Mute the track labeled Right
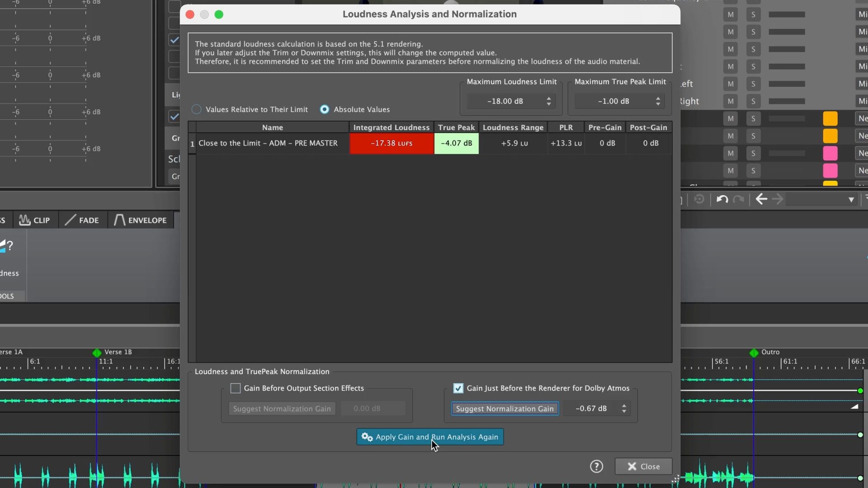868x488 pixels. 731,101
